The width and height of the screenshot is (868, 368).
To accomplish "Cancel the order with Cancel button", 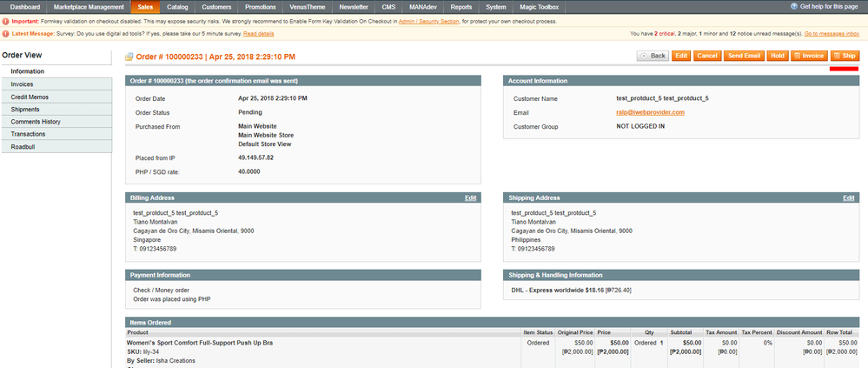I will [706, 56].
